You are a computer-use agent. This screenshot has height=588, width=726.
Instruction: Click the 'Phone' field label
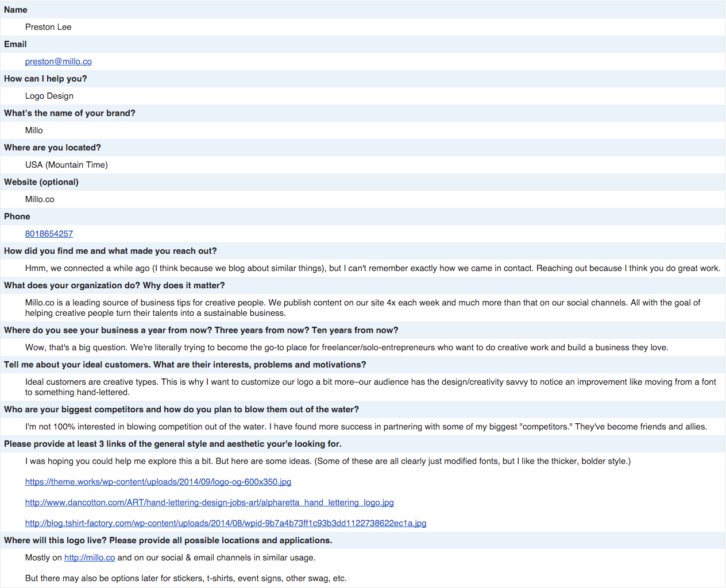click(17, 216)
